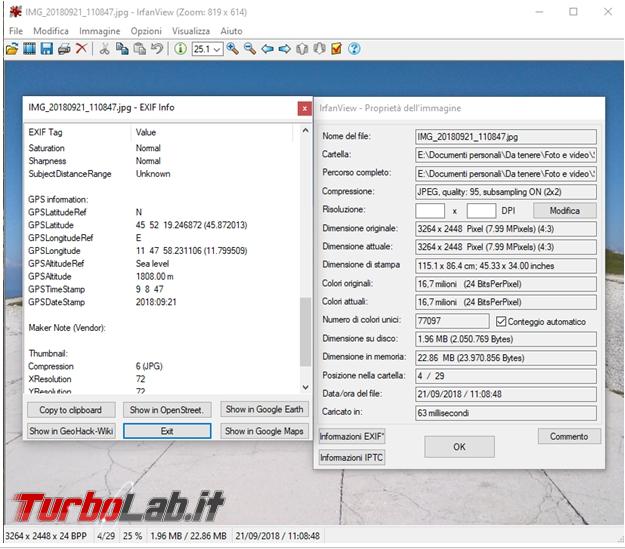Click the IrfanView app icon in title bar
Image resolution: width=625 pixels, height=549 pixels.
tap(15, 12)
